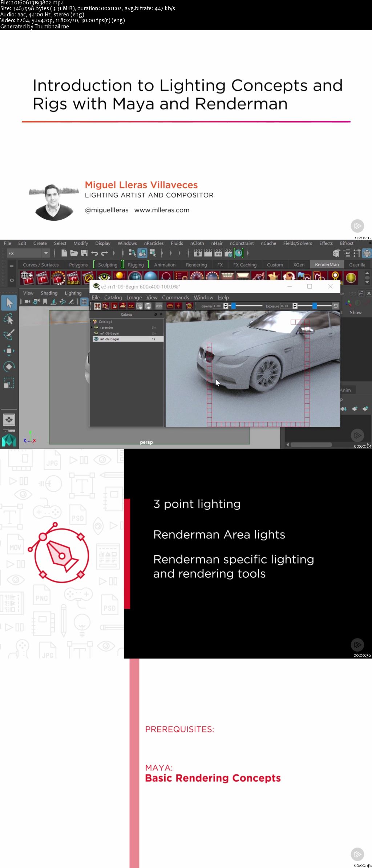Click the play button on the prerequisites slide
This screenshot has width=372, height=868.
click(x=357, y=854)
